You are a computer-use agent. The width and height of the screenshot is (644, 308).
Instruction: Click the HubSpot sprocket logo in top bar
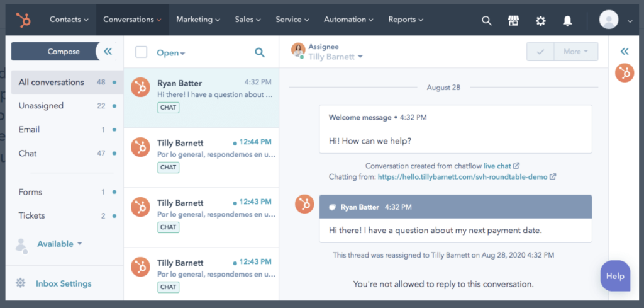click(23, 20)
